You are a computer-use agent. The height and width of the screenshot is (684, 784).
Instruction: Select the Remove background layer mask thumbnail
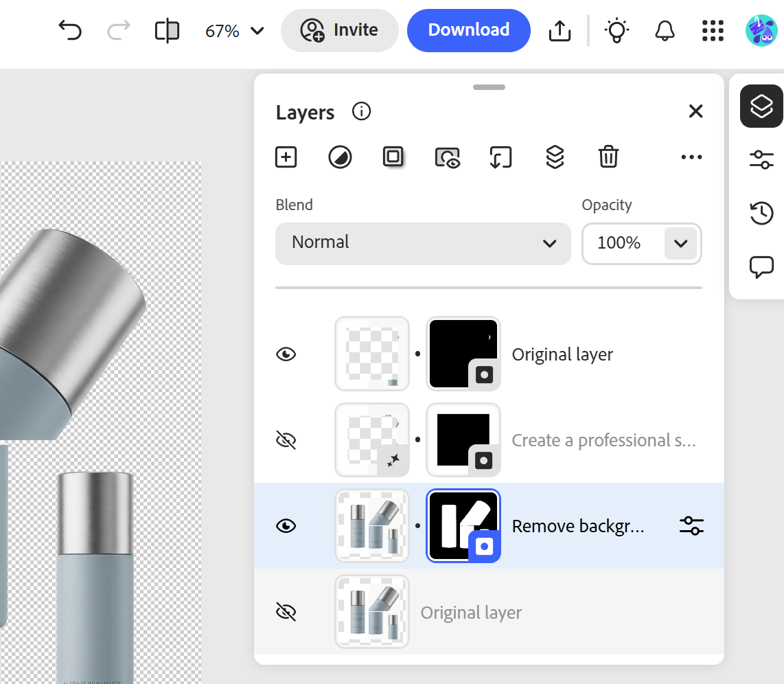pos(463,526)
